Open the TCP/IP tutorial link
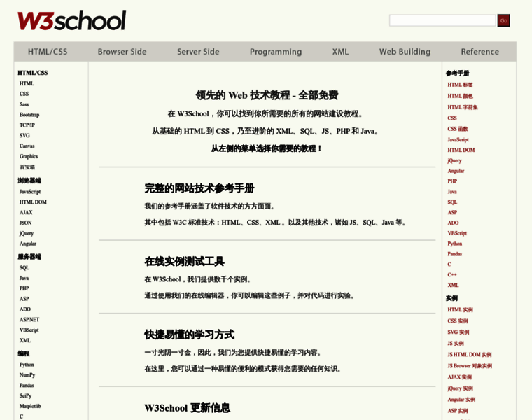 [x=27, y=125]
